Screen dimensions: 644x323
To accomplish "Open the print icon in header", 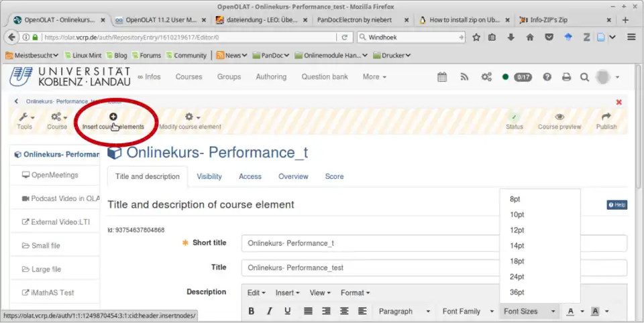I will [x=566, y=77].
